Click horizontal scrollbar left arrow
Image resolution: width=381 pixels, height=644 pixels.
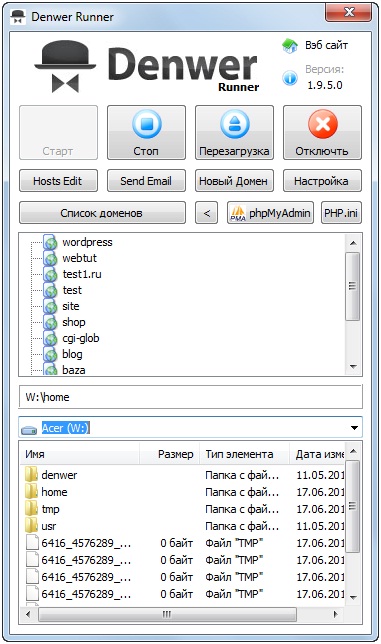(28, 614)
